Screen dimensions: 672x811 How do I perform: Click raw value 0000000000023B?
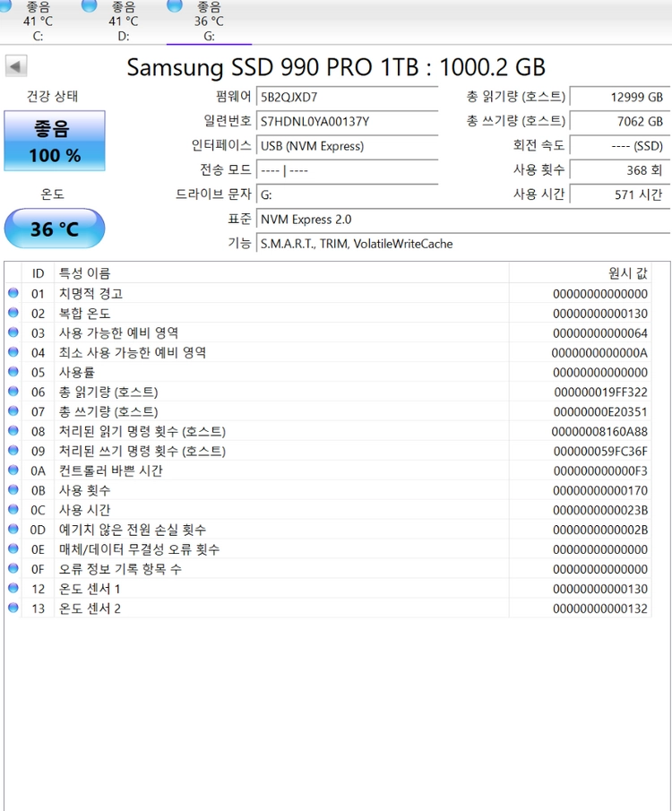tap(600, 510)
